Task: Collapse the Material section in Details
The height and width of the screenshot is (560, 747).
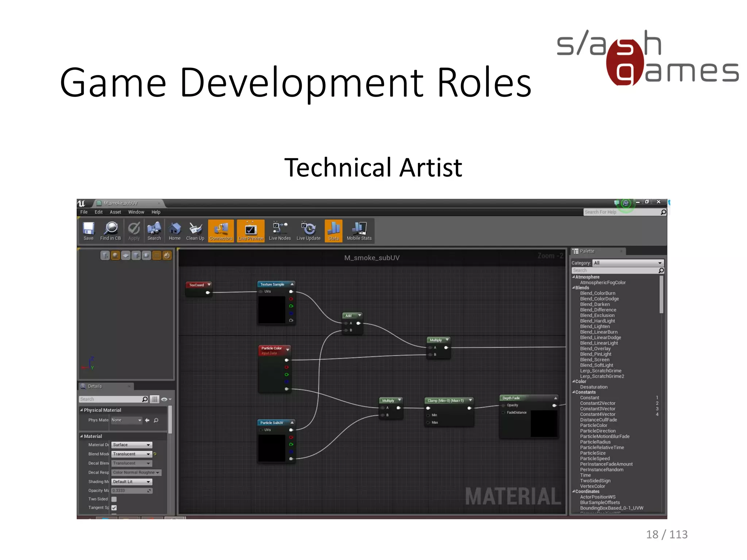Action: point(81,436)
